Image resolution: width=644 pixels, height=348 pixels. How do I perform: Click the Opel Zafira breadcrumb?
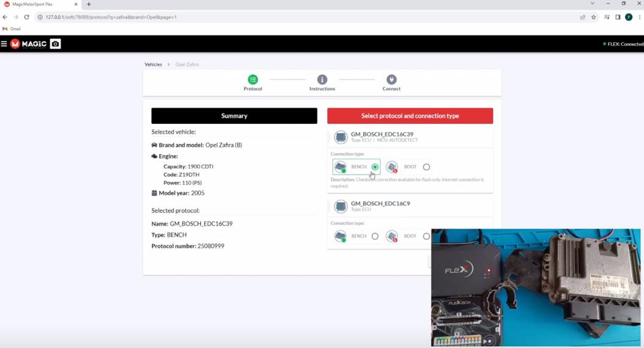click(187, 64)
